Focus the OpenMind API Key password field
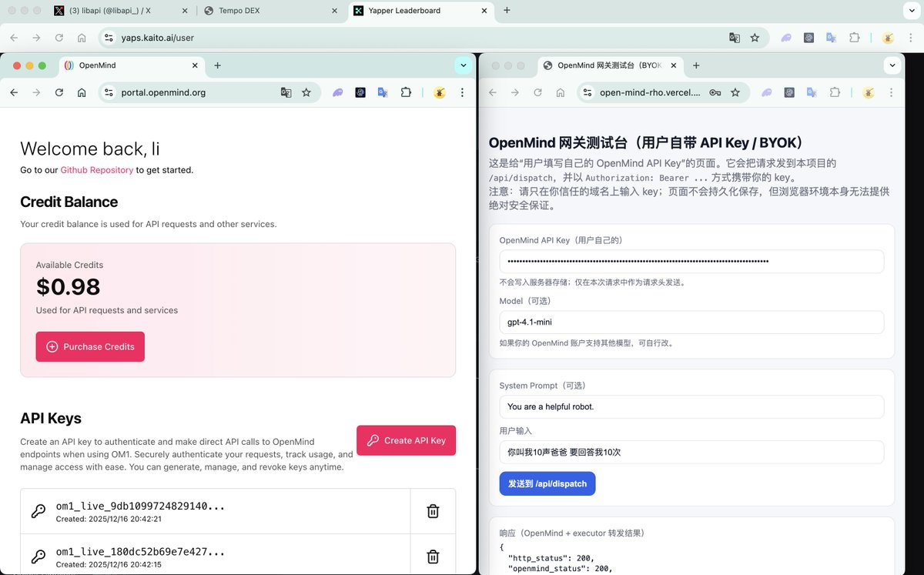 coord(691,261)
